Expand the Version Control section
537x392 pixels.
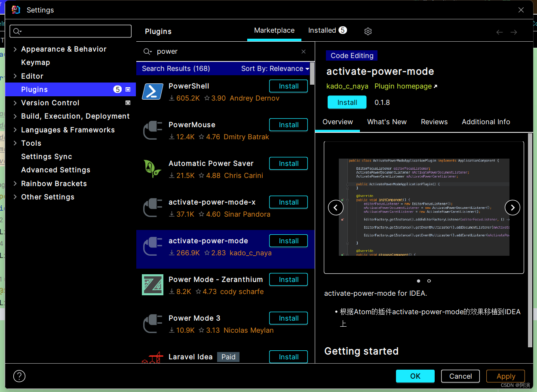[x=15, y=103]
